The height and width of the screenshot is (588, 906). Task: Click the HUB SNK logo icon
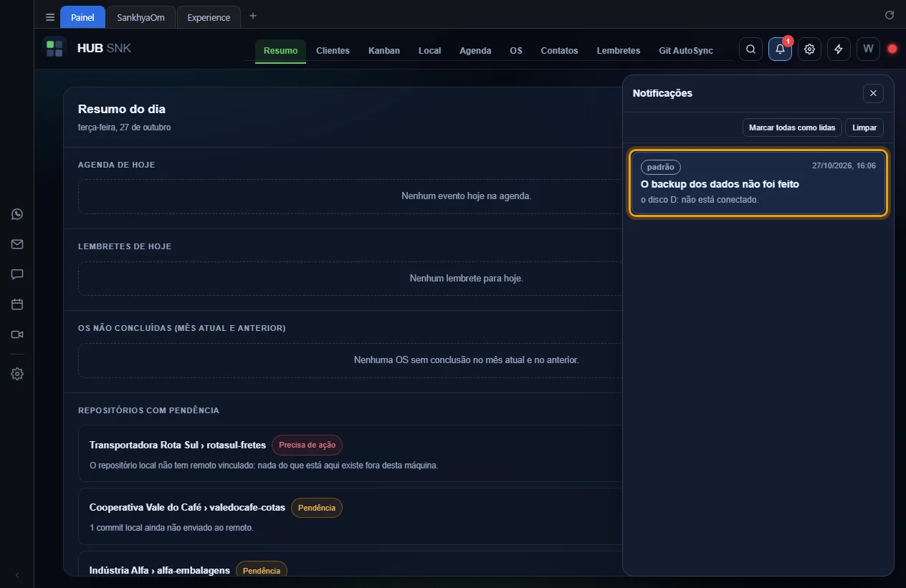tap(54, 49)
